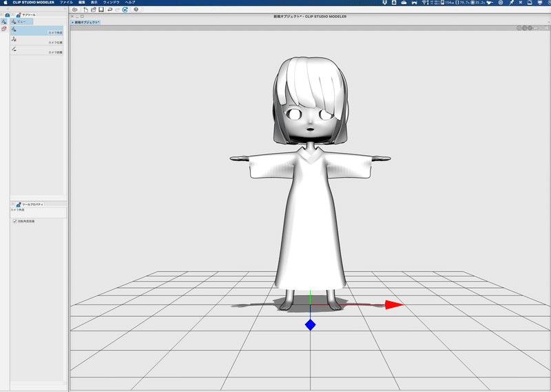551x392 pixels.
Task: Open the 表示 menu
Action: tap(94, 3)
